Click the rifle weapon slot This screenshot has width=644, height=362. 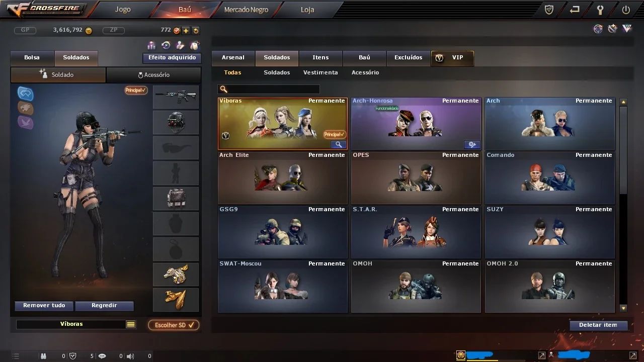[x=176, y=97]
